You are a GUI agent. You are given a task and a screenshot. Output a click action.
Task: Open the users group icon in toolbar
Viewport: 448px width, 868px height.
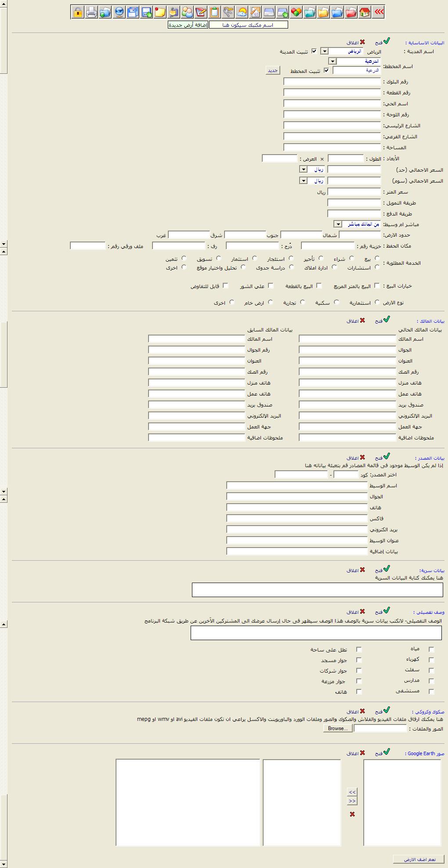(x=188, y=12)
